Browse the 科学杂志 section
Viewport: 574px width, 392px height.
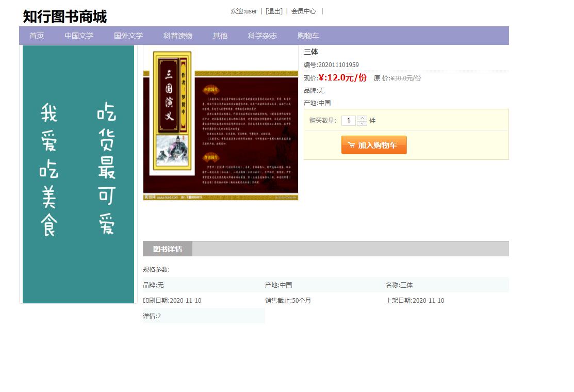tap(262, 36)
